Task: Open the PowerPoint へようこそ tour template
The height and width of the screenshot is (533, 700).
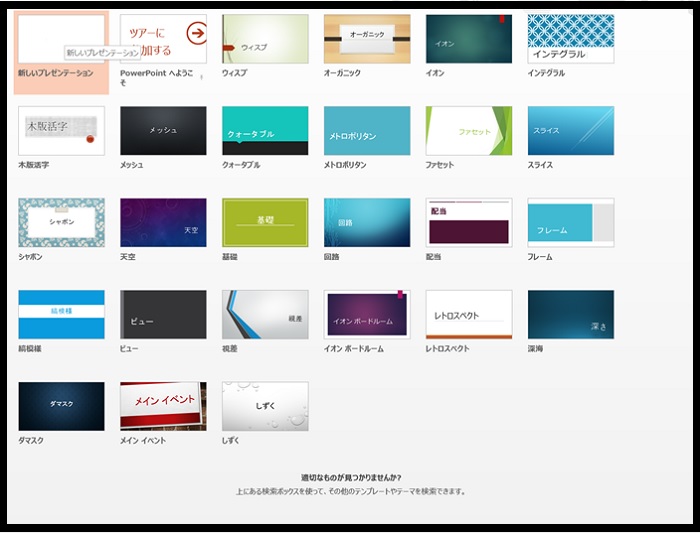Action: coord(163,39)
